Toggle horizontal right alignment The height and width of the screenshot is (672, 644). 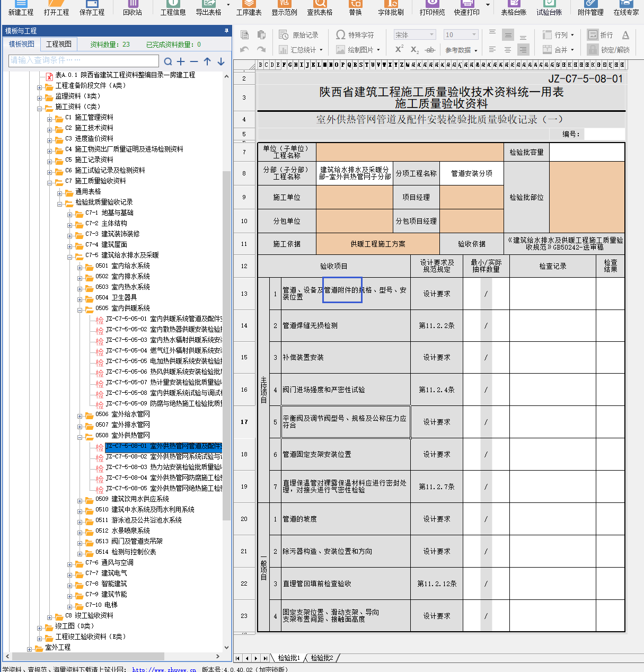523,50
